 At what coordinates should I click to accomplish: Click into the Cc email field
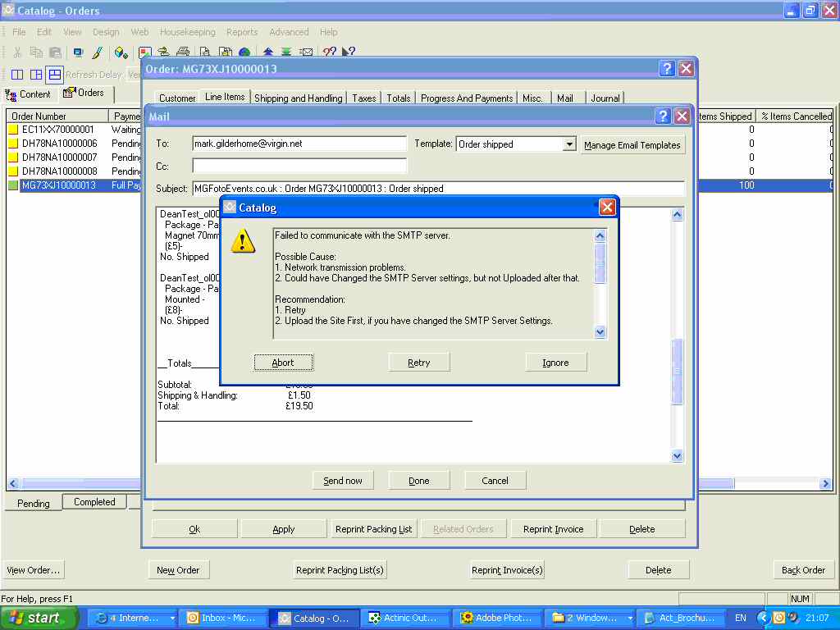[x=299, y=167]
